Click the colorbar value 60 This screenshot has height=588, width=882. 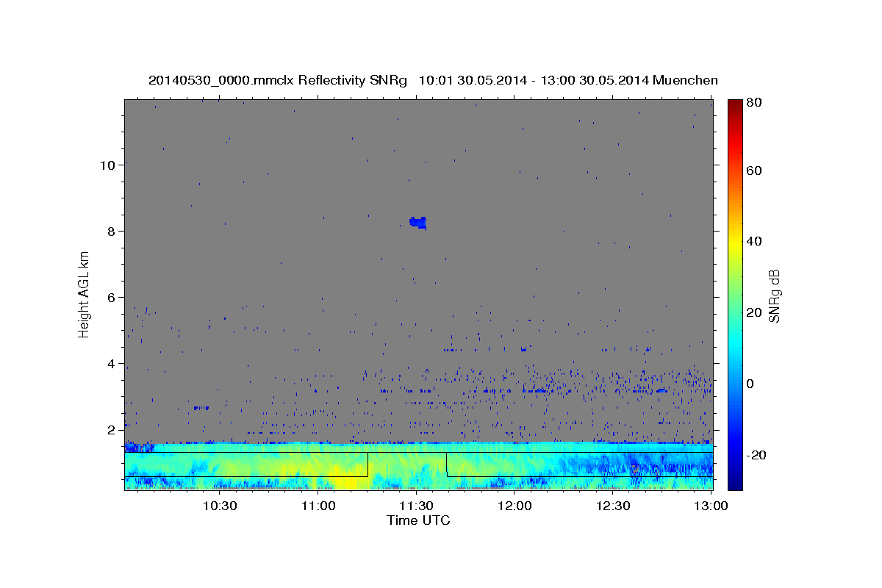[753, 171]
